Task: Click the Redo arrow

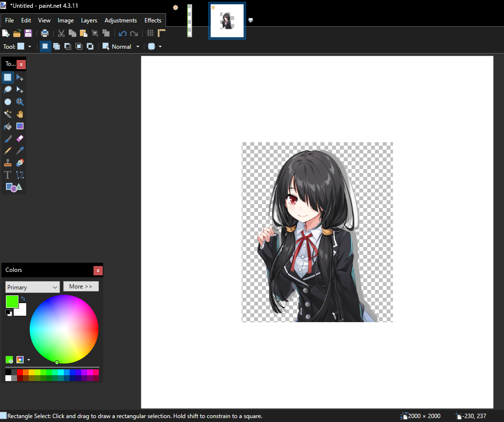Action: point(134,34)
